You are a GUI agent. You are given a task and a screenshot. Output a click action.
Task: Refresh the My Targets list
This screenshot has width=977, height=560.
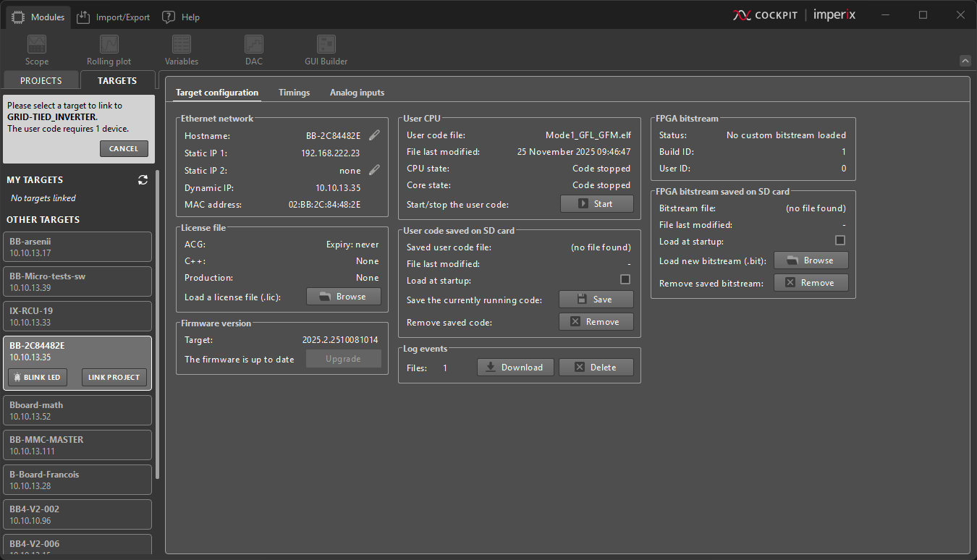[143, 180]
